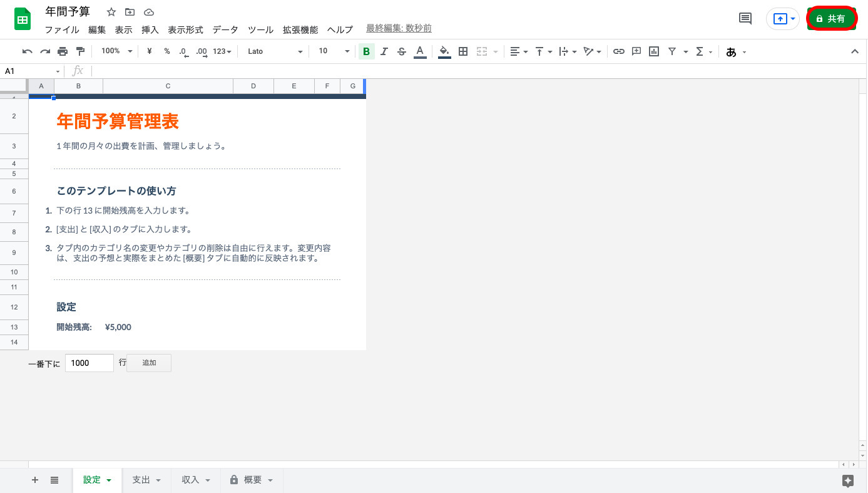Image resolution: width=868 pixels, height=493 pixels.
Task: Open horizontal align dropdown
Action: (519, 51)
